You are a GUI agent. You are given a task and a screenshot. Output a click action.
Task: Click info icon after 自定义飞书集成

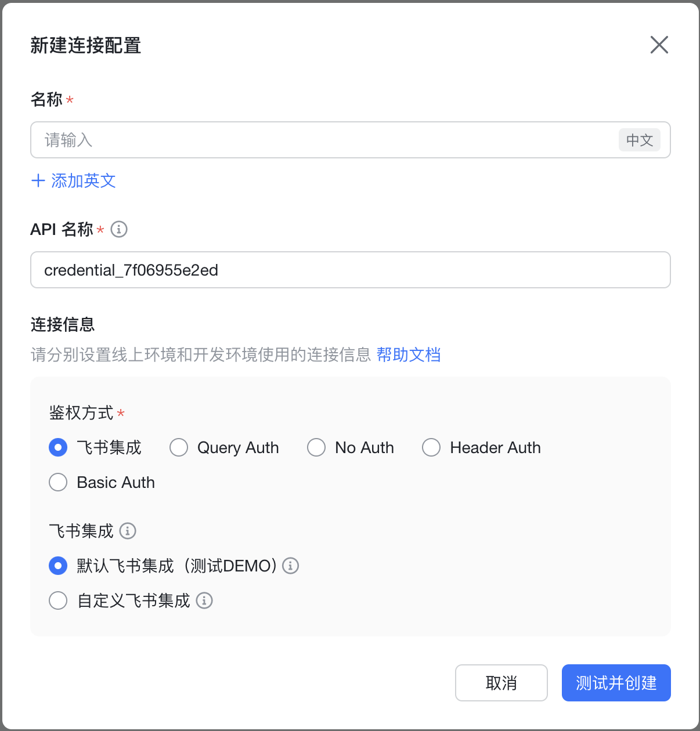(x=204, y=600)
